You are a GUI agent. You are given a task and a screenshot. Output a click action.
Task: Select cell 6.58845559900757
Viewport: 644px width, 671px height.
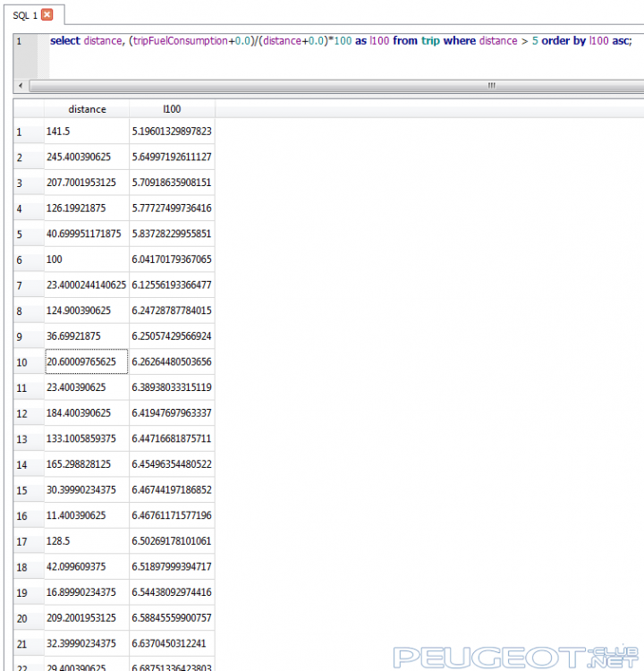[172, 618]
